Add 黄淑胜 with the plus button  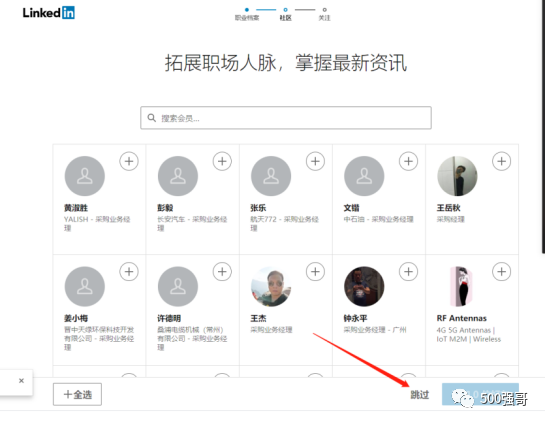129,161
